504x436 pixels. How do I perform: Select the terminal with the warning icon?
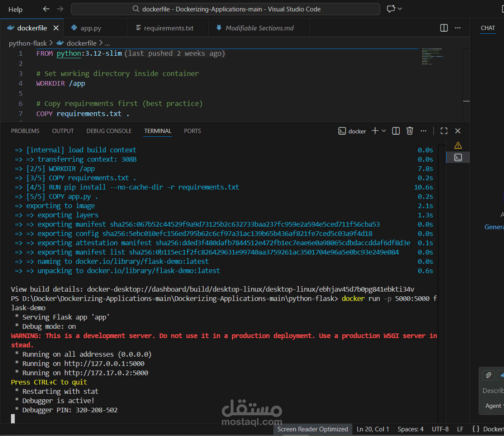458,146
